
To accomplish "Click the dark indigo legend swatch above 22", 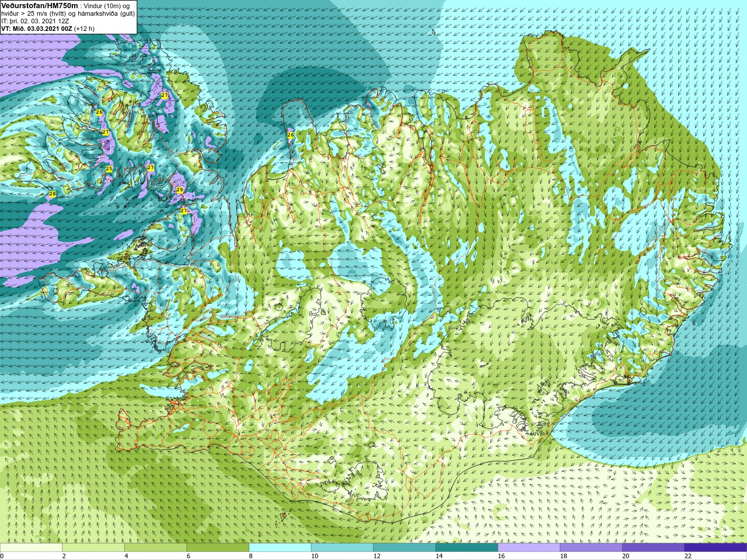I will 715,548.
